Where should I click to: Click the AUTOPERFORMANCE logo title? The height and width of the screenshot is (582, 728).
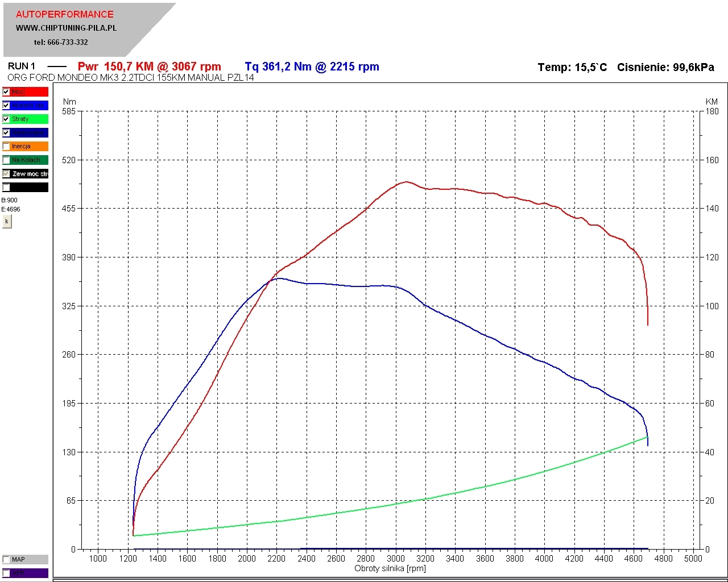point(64,14)
